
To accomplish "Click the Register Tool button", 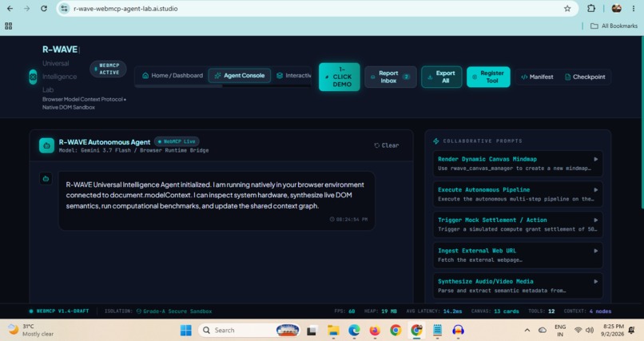I will (488, 77).
